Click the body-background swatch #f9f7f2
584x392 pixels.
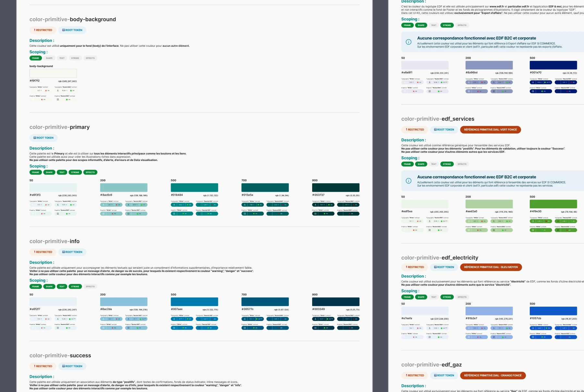[x=53, y=73]
